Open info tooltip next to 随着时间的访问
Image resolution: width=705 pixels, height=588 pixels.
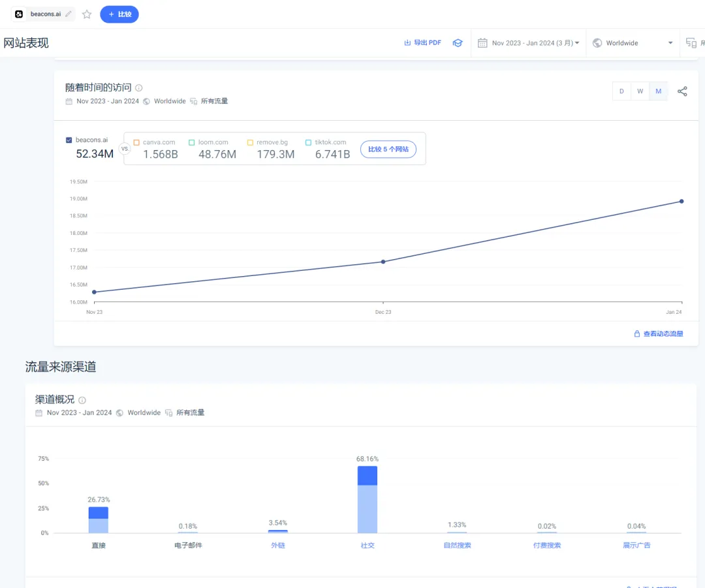pyautogui.click(x=139, y=88)
